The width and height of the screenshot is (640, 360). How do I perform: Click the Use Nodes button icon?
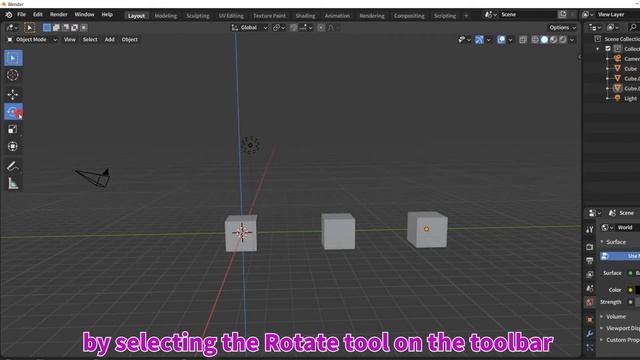[605, 256]
